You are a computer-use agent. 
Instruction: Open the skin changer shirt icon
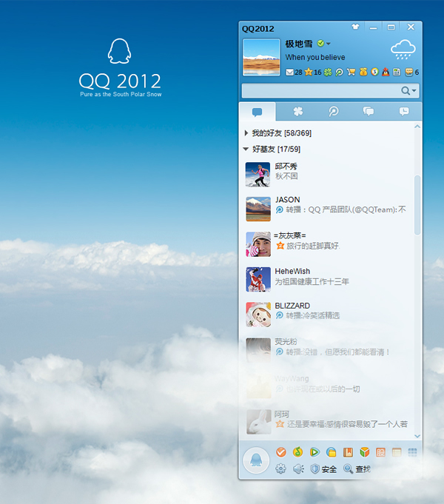coord(355,27)
